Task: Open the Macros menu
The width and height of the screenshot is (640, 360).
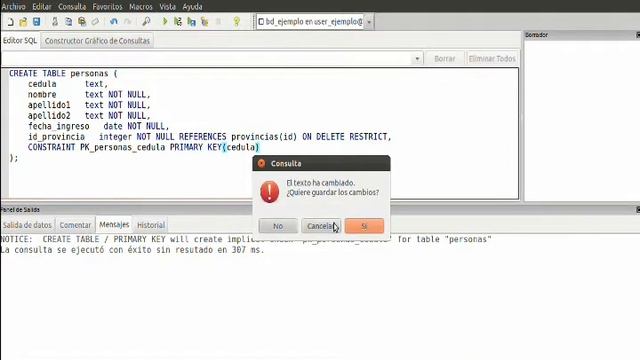Action: (141, 7)
